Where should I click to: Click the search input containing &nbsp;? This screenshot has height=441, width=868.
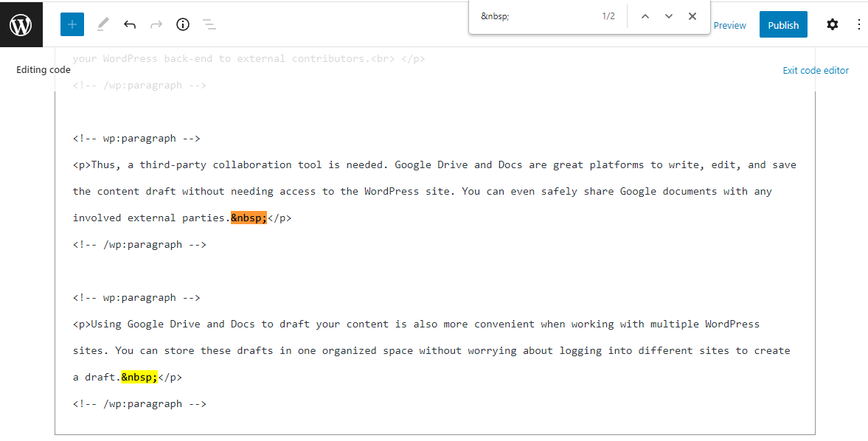(x=516, y=15)
